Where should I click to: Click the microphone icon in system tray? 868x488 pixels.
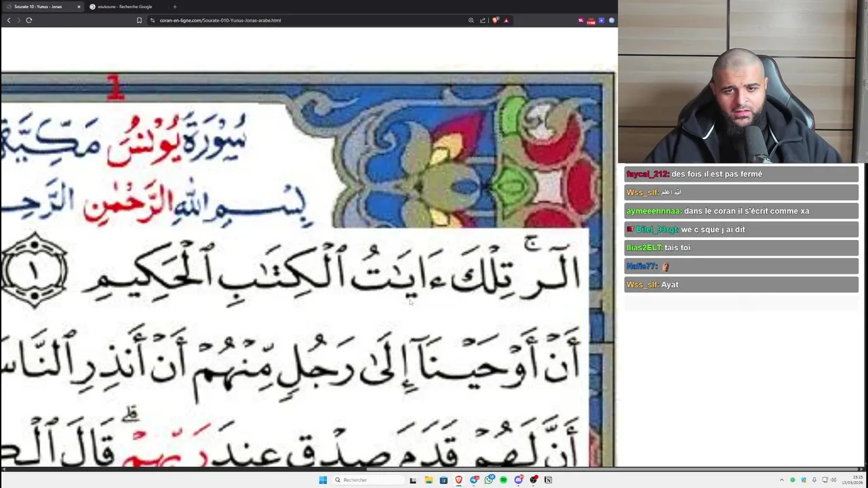(x=814, y=480)
